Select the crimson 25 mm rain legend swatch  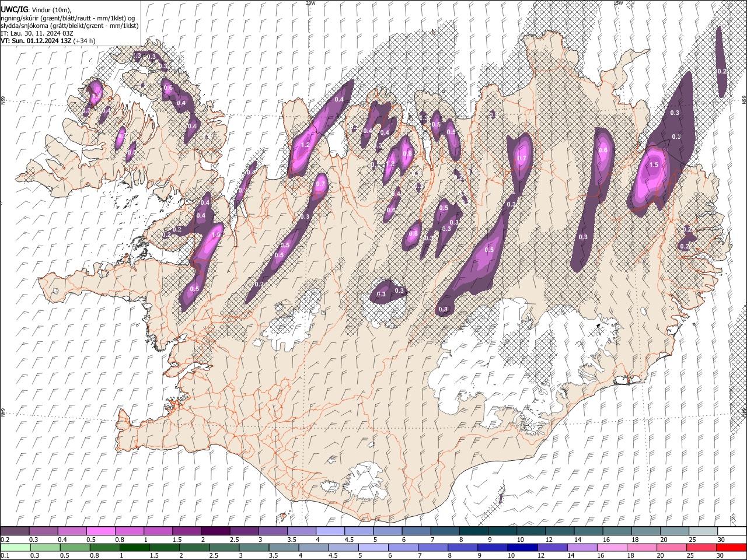(x=701, y=547)
